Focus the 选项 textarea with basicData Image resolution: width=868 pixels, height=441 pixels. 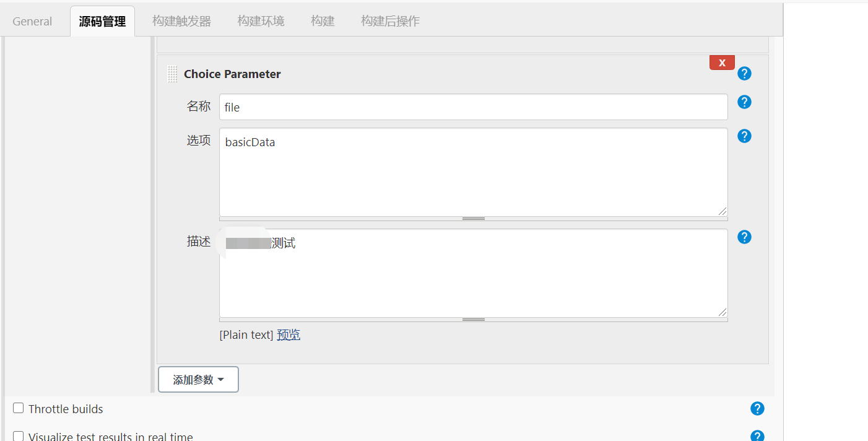[x=473, y=172]
